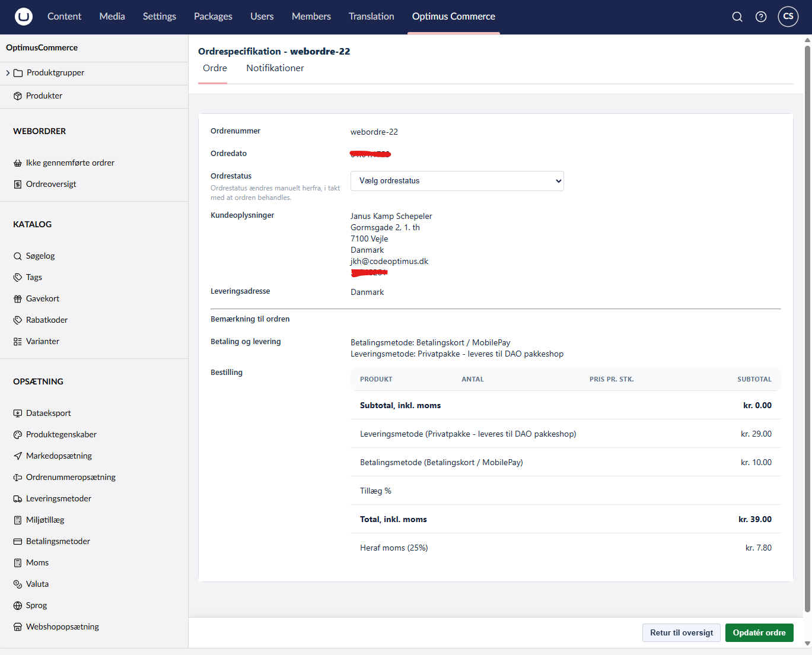Viewport: 812px width, 655px height.
Task: Click the SUBTOTAL column header
Action: (x=754, y=380)
